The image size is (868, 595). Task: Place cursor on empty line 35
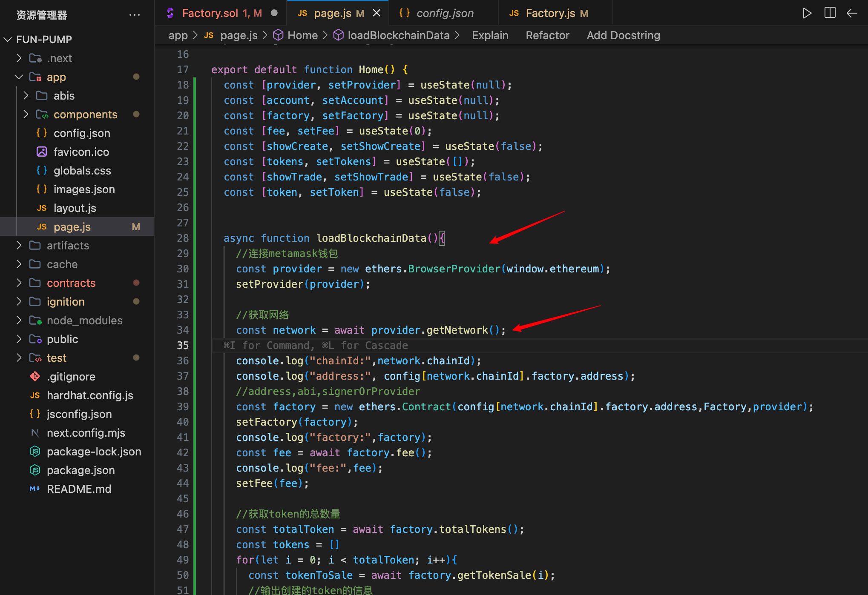[540, 345]
